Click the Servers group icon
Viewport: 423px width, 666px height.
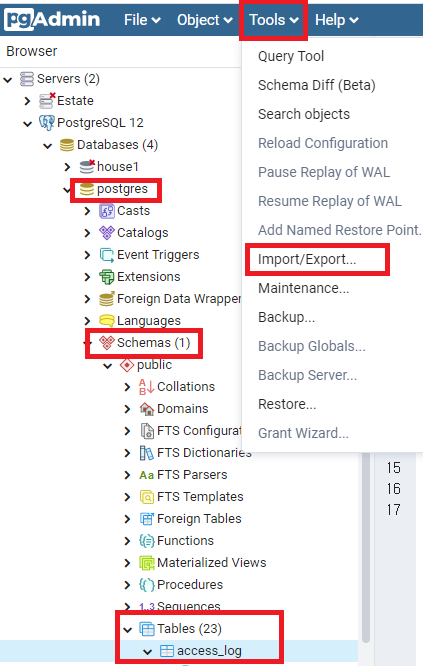(27, 79)
